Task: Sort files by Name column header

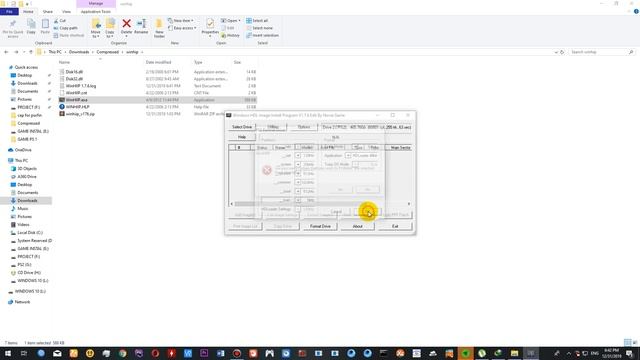Action: point(64,62)
